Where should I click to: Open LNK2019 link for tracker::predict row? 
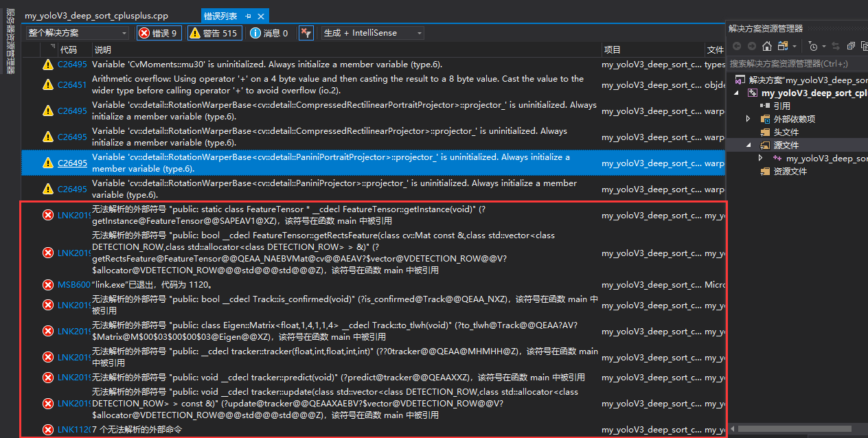(x=74, y=378)
